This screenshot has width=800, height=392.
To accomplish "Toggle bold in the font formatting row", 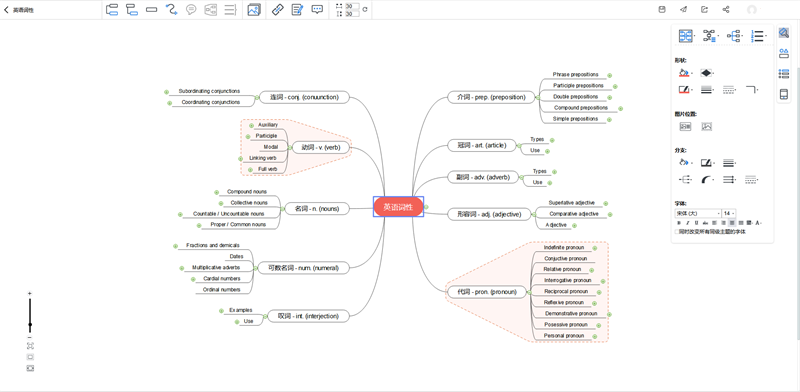I will pyautogui.click(x=679, y=223).
